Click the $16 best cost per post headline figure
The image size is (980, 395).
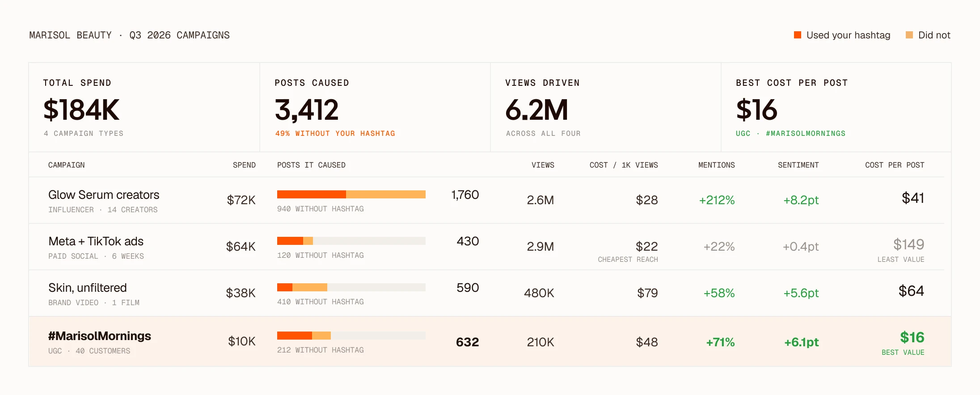tap(756, 109)
